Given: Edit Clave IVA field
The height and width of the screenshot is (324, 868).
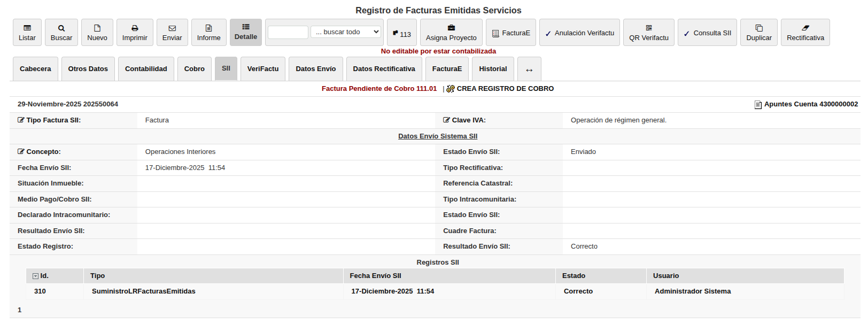Looking at the screenshot, I should [x=446, y=120].
